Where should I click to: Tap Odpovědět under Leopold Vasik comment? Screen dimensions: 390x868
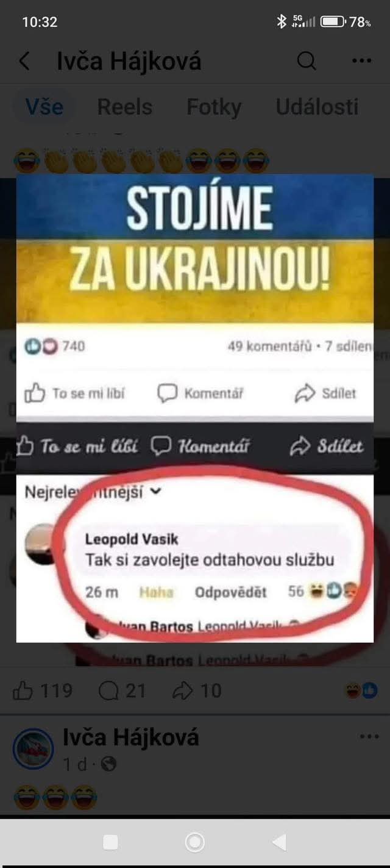pyautogui.click(x=230, y=592)
